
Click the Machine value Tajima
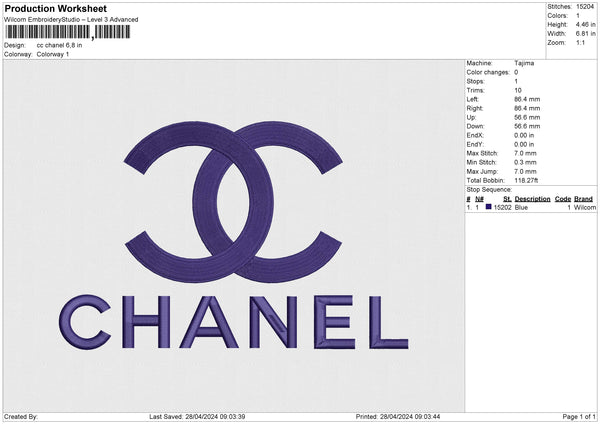point(524,63)
